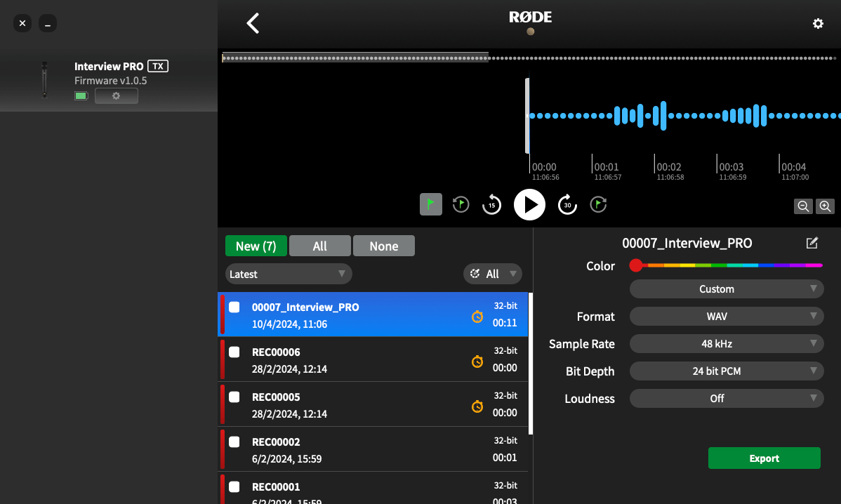Tick checkbox for 00007_Interview_PRO
This screenshot has width=841, height=504.
(x=234, y=307)
